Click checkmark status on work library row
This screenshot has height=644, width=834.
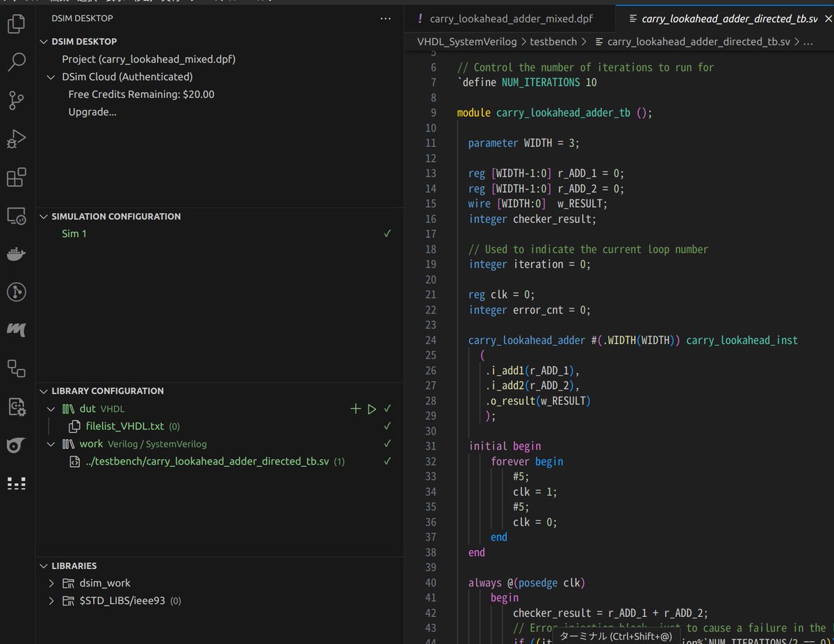pyautogui.click(x=388, y=444)
